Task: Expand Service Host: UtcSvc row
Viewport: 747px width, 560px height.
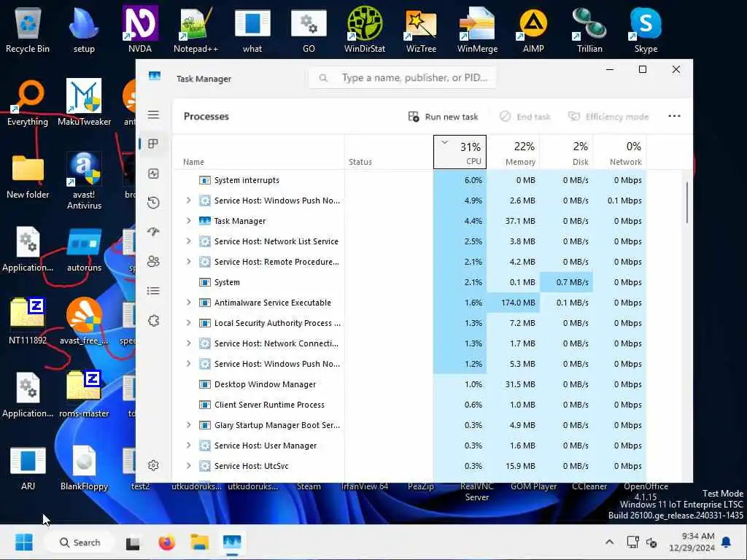Action: [188, 466]
